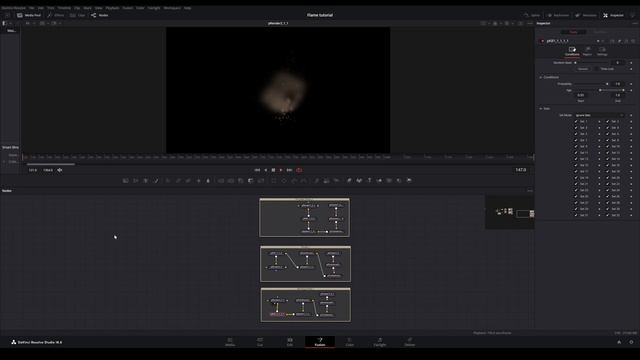Adjust the Age range slider
Image resolution: width=640 pixels, height=360 pixels.
click(x=600, y=90)
